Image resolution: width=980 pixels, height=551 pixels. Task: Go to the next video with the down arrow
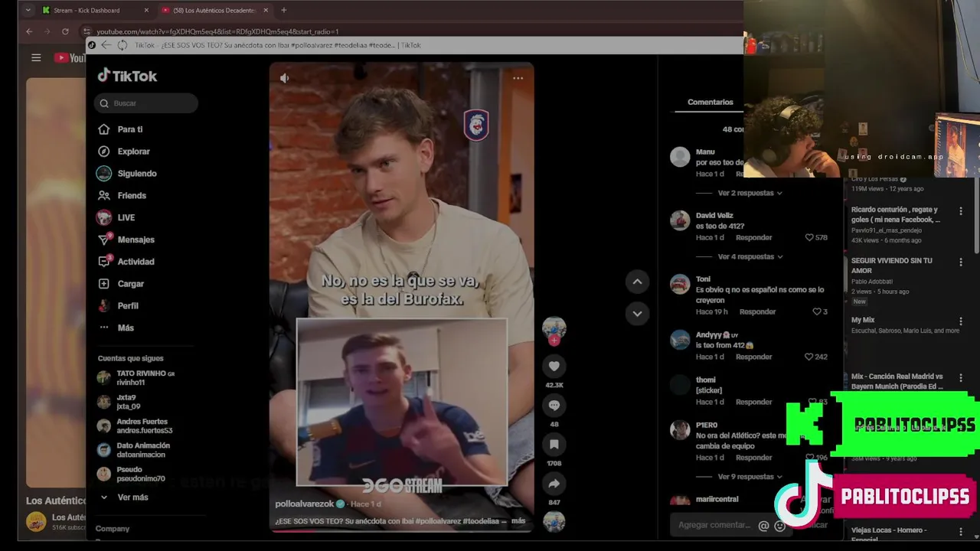click(x=637, y=313)
